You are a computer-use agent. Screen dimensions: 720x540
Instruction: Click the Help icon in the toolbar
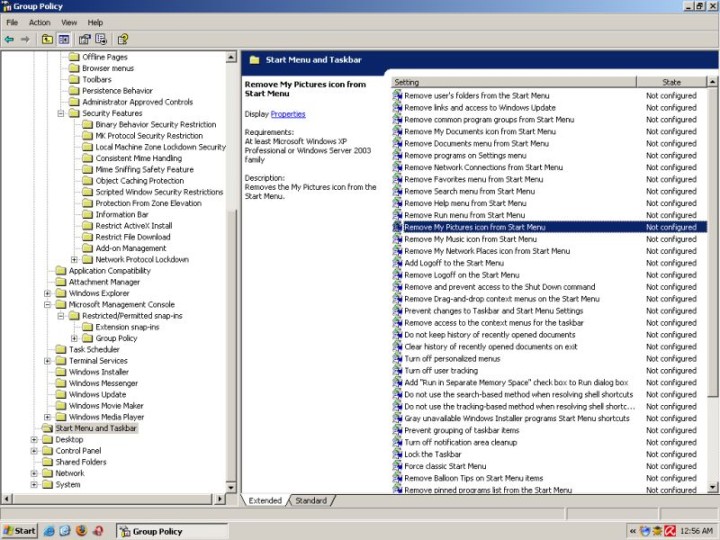pos(123,39)
